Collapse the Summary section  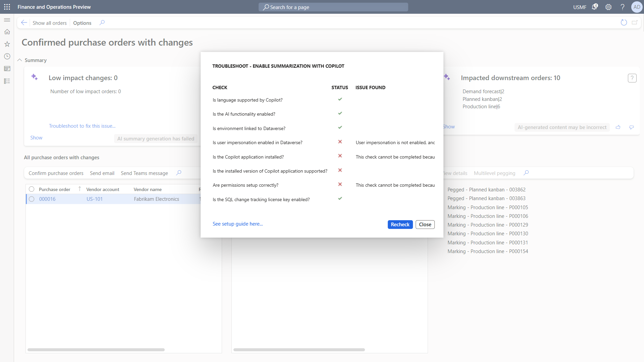pyautogui.click(x=20, y=60)
